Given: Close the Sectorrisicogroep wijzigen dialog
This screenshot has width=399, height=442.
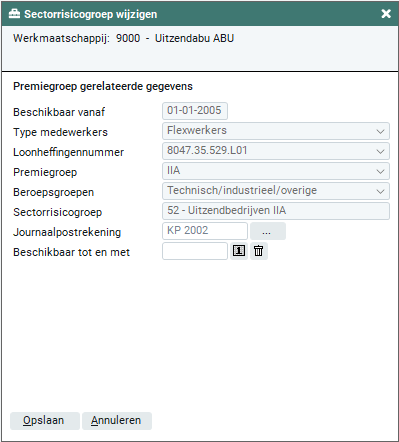Looking at the screenshot, I should coord(386,14).
